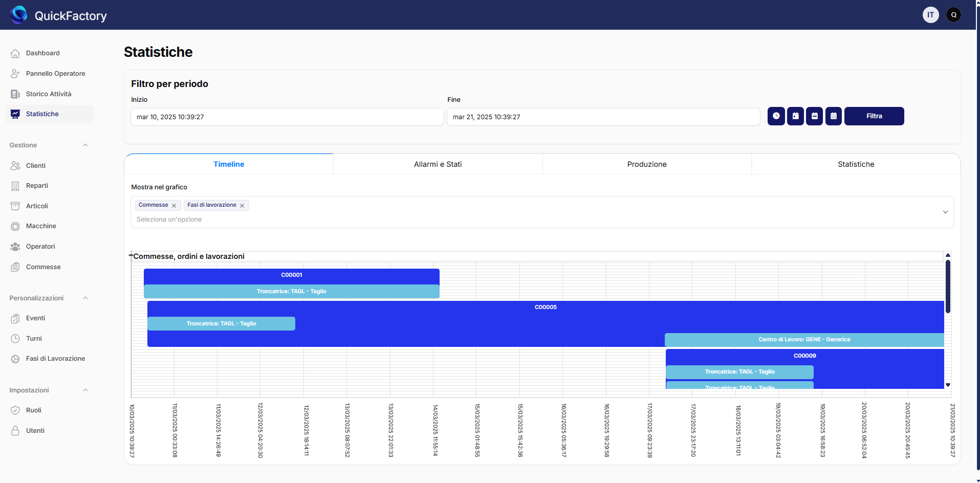
Task: Click the clock quick-filter icon button
Action: [x=776, y=116]
